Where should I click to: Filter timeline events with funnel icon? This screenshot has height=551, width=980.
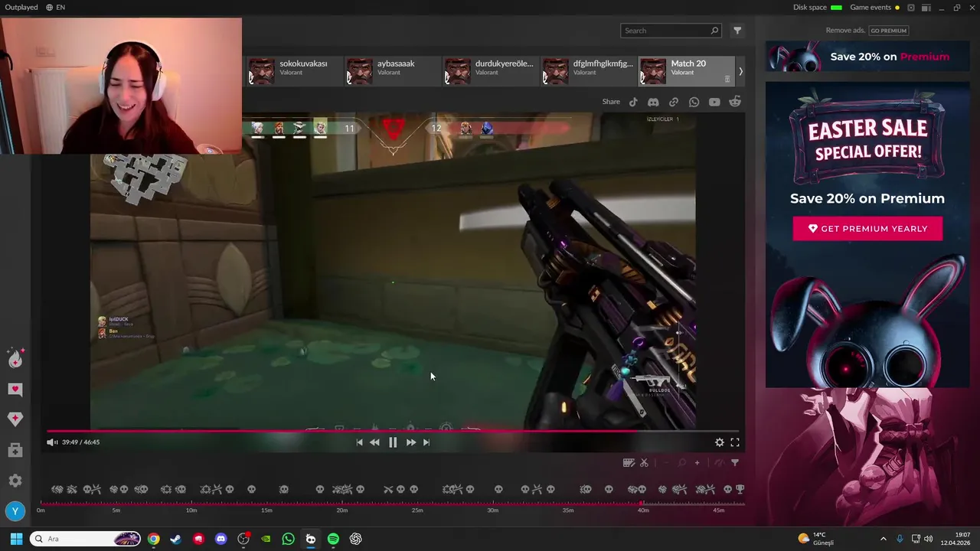click(735, 462)
